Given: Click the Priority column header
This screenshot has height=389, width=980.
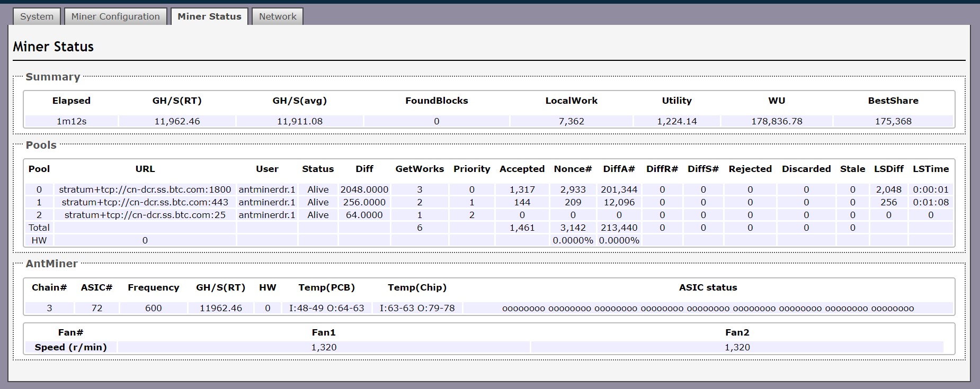Looking at the screenshot, I should point(471,169).
